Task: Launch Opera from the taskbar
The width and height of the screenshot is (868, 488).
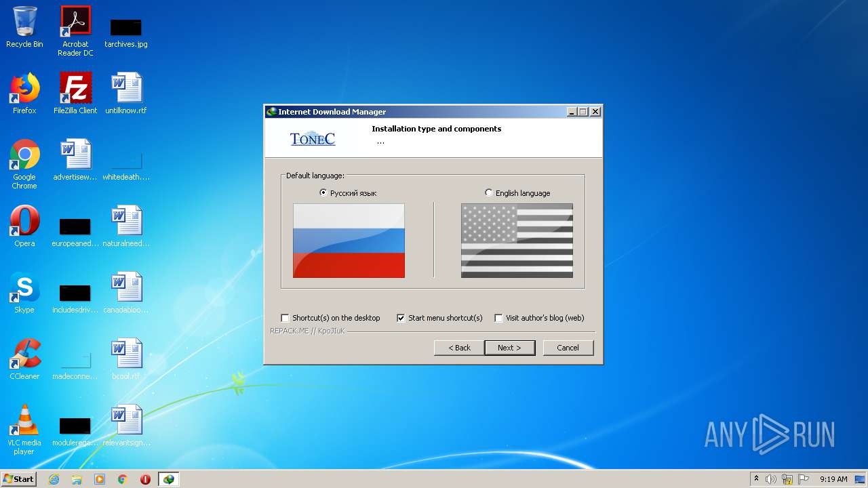Action: 145,479
